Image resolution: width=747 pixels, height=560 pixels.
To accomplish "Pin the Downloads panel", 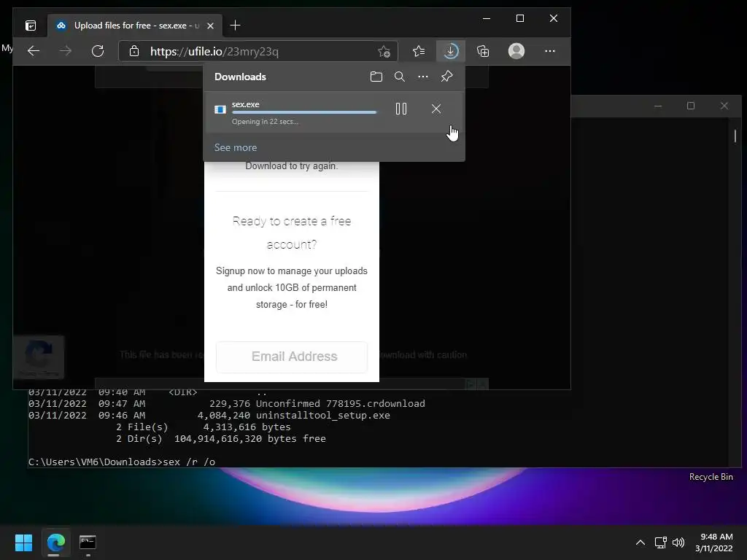I will coord(447,77).
